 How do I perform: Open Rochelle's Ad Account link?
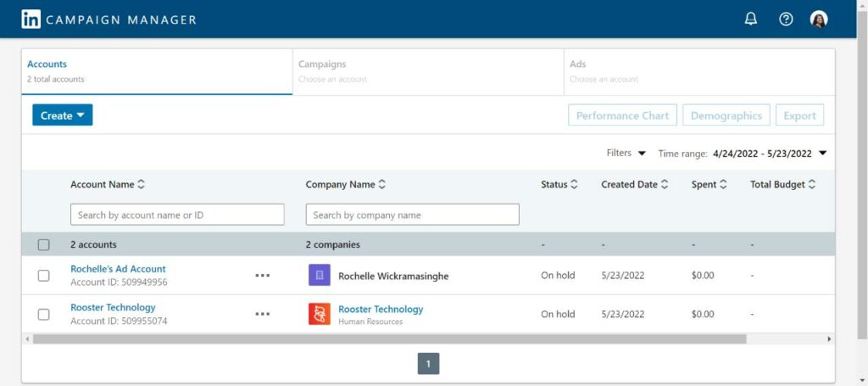118,269
